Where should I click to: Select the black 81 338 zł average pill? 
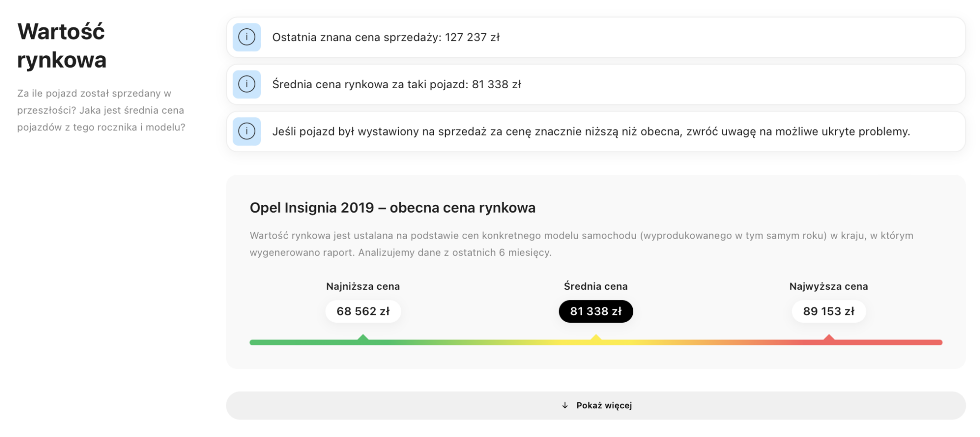tap(596, 311)
